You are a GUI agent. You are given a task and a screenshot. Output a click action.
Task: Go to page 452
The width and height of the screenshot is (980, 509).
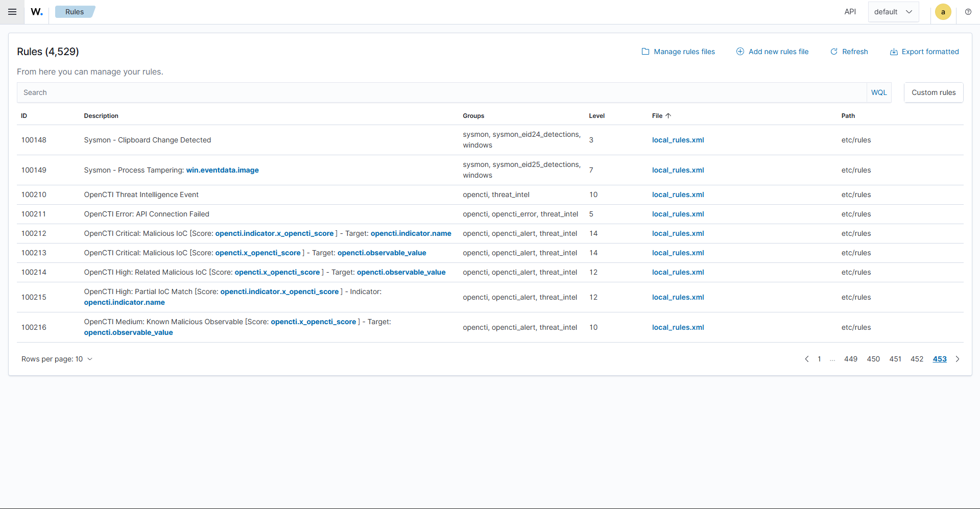[x=917, y=359]
